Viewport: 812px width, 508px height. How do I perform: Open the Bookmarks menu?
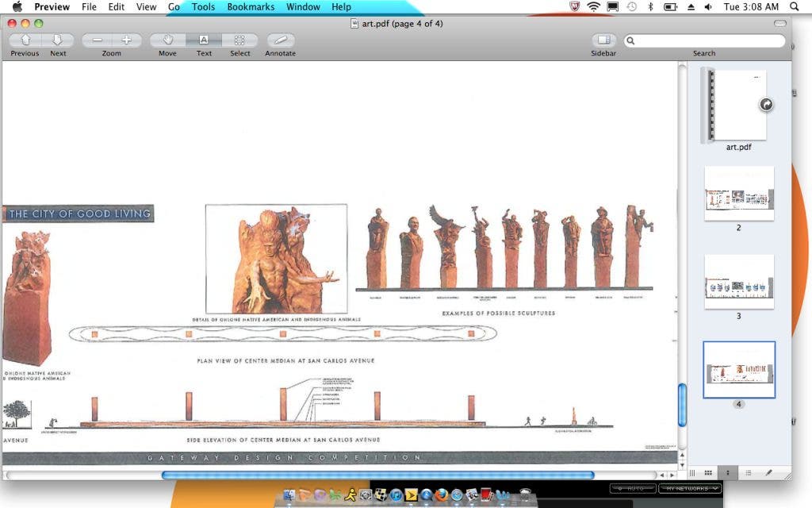251,7
